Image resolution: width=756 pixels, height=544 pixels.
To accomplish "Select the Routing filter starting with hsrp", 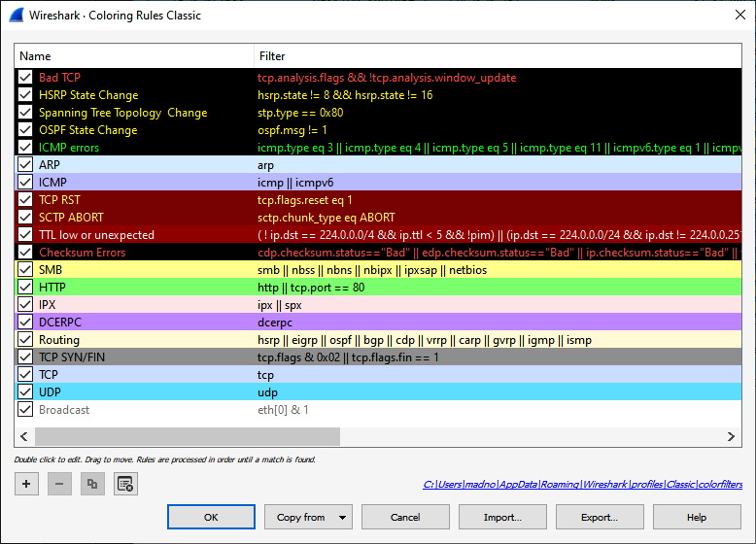I will [x=425, y=340].
